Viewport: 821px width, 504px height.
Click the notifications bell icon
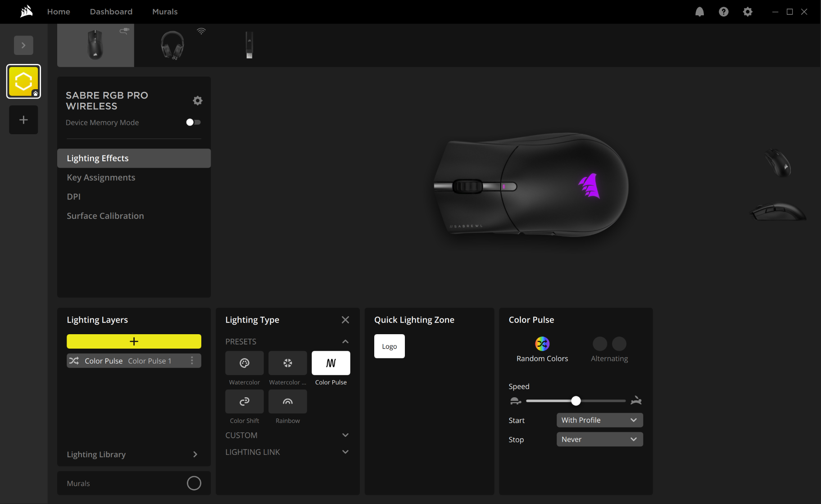tap(699, 12)
